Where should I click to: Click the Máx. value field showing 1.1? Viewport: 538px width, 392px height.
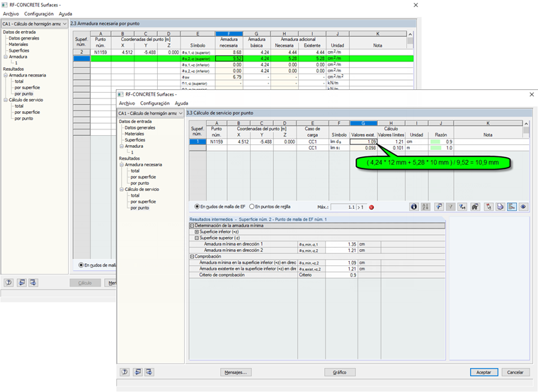[343, 207]
